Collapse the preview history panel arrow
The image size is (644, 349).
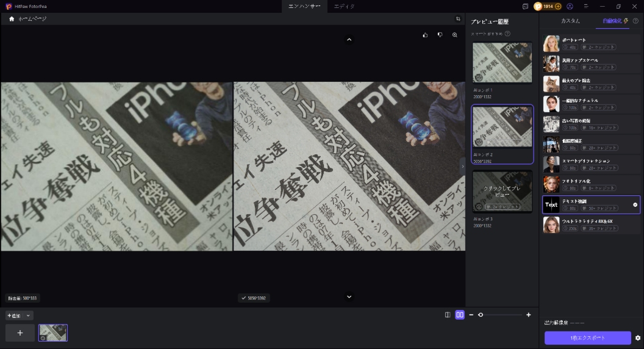(462, 167)
